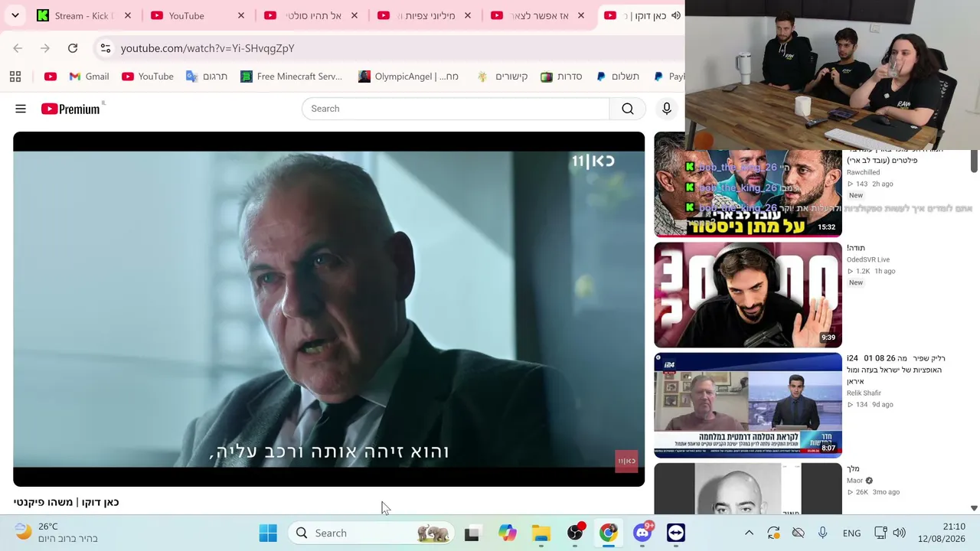Switch to the מיליוני צפיות tab
The image size is (980, 551).
tap(425, 15)
